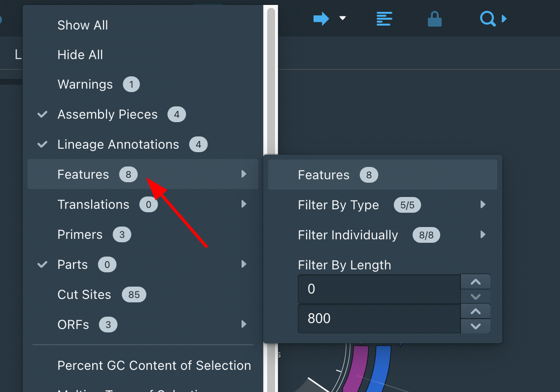Click the Cut Sites menu item

[x=84, y=294]
